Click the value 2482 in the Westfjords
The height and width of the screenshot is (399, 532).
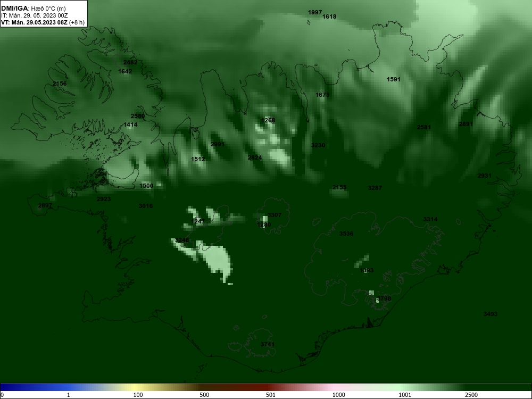click(x=130, y=62)
